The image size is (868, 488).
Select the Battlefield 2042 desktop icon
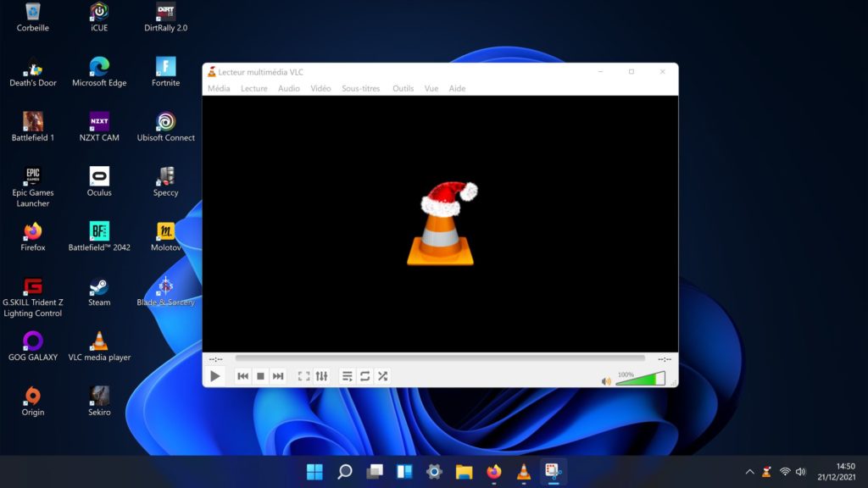click(x=99, y=236)
